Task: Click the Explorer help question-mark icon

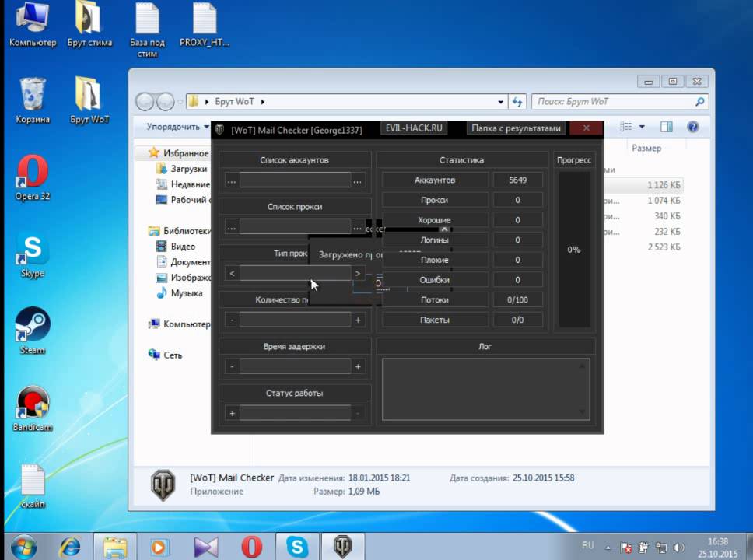Action: [x=692, y=127]
